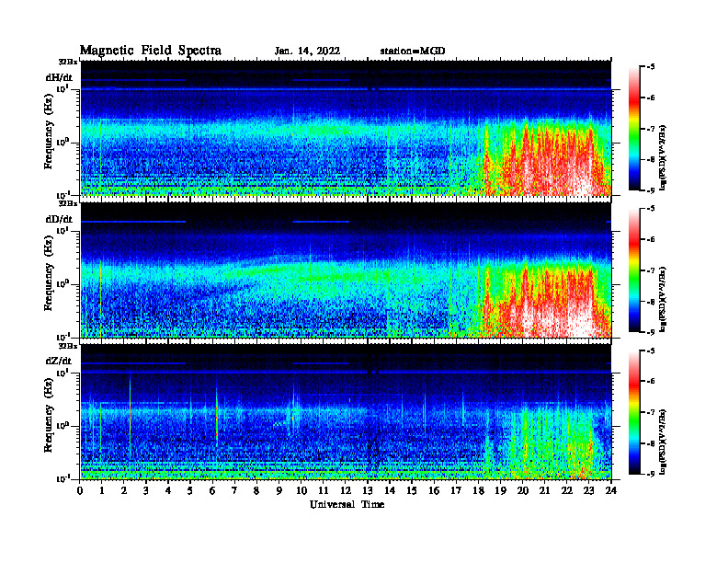Click the dD/dt panel color bar
Viewport: 728px width, 563px height.
(x=634, y=270)
